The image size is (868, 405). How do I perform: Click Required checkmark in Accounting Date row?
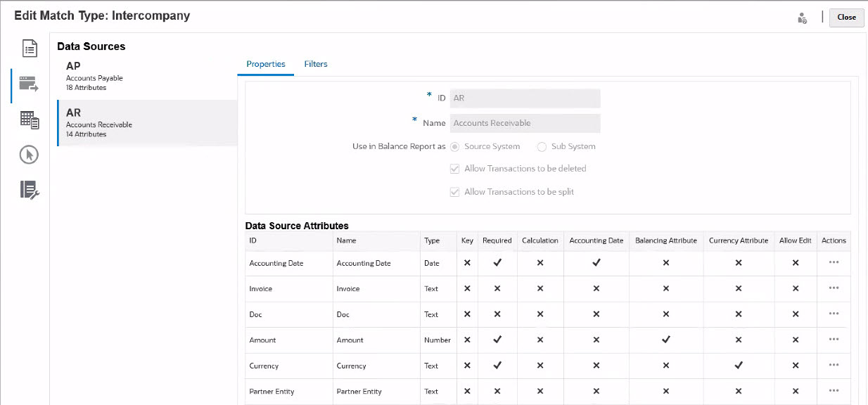pyautogui.click(x=497, y=262)
